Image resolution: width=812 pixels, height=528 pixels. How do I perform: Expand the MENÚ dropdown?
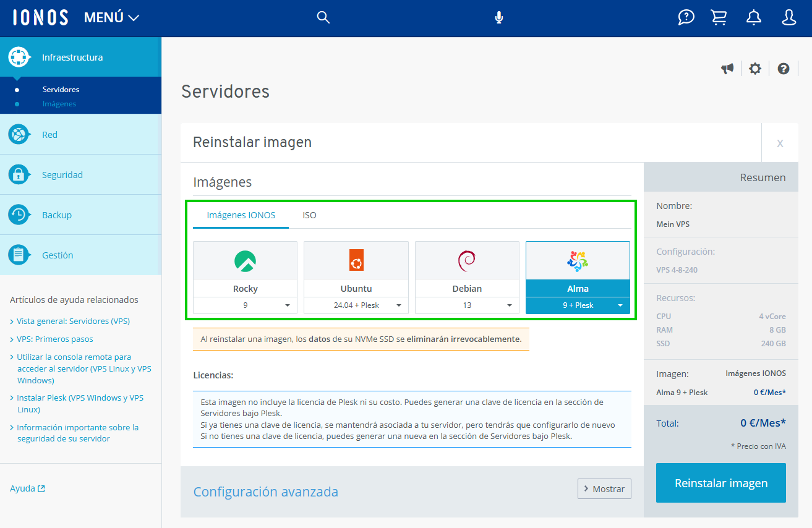pyautogui.click(x=112, y=18)
